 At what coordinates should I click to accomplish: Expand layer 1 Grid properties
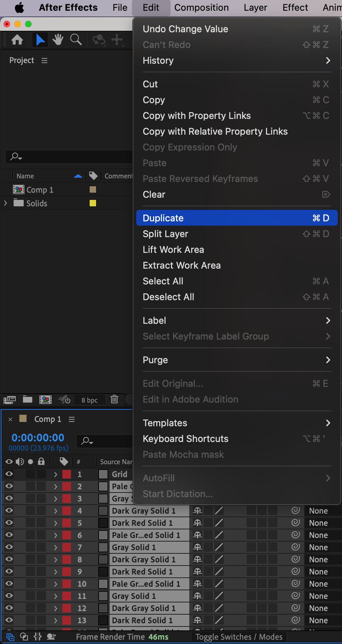56,474
